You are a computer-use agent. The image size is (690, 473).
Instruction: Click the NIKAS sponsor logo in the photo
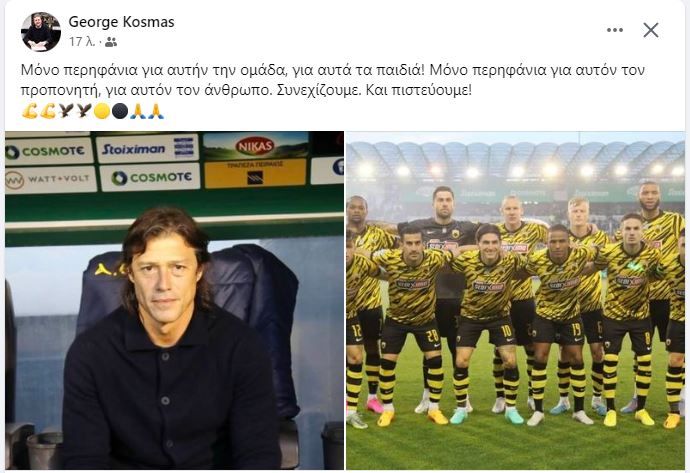click(255, 146)
